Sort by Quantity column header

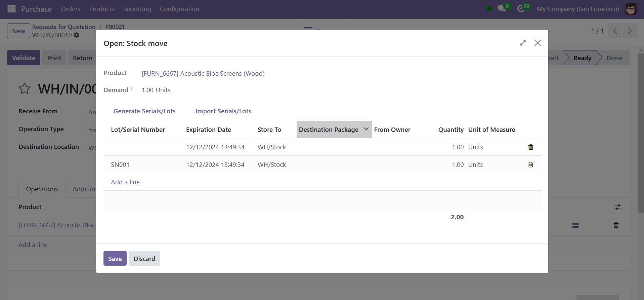tap(451, 129)
